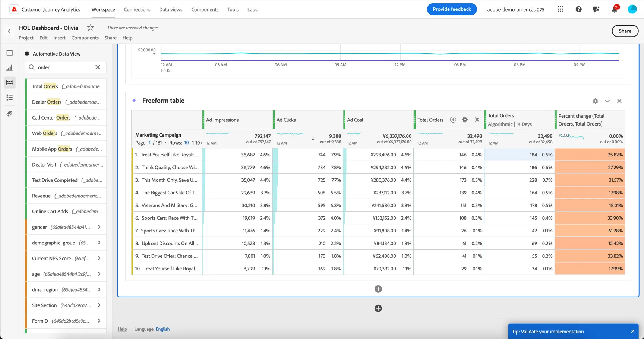Remove the Total Orders column
The image size is (644, 339).
point(477,120)
